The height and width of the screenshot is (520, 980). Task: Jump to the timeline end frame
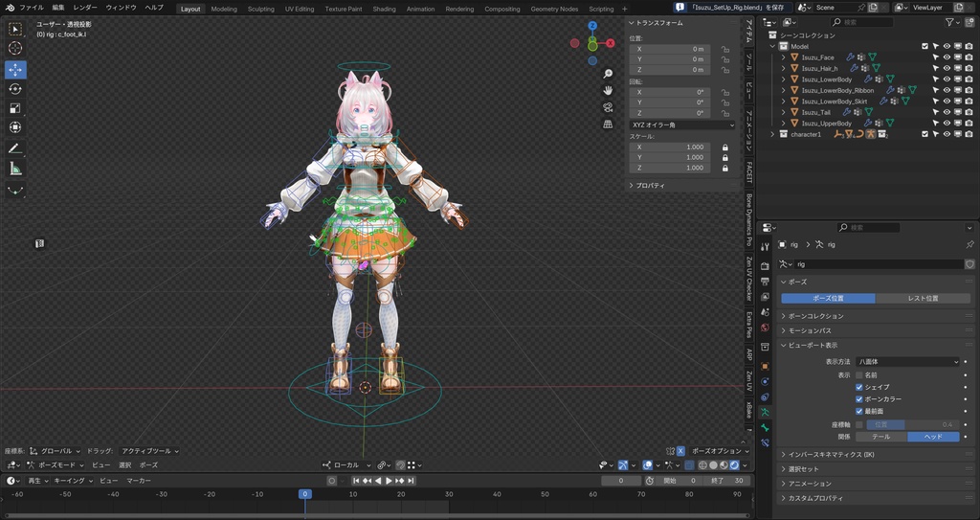(x=411, y=481)
